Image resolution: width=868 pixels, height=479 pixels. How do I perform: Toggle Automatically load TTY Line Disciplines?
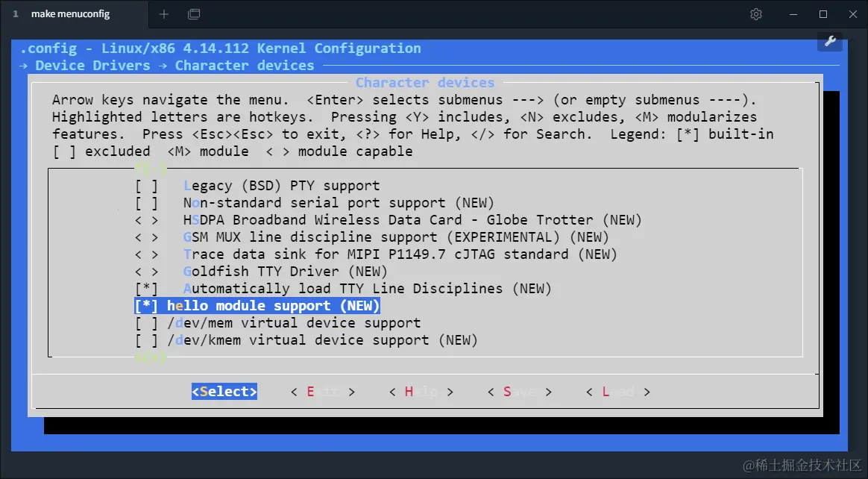[x=147, y=289]
